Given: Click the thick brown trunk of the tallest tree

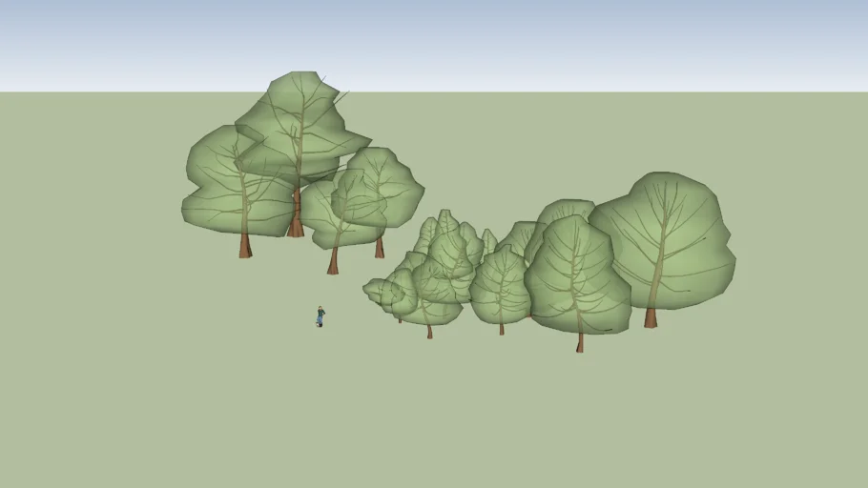Looking at the screenshot, I should click(x=297, y=217).
